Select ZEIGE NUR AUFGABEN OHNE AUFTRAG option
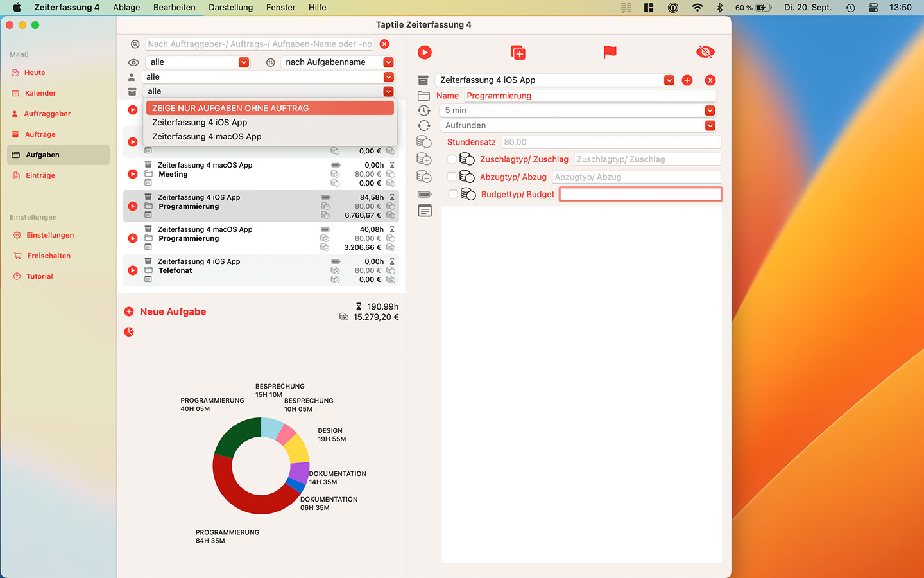 [x=270, y=108]
